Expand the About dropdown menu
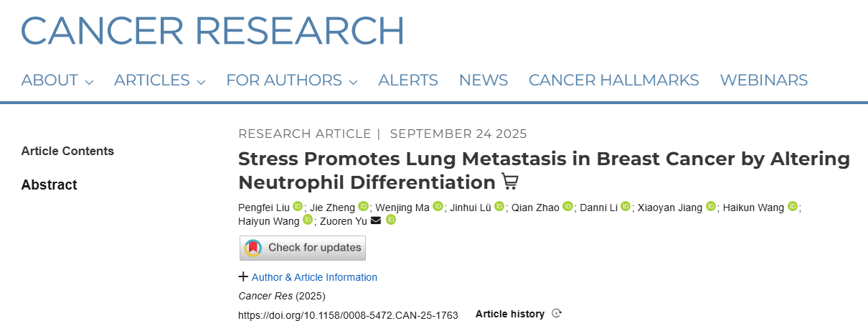 pyautogui.click(x=57, y=80)
